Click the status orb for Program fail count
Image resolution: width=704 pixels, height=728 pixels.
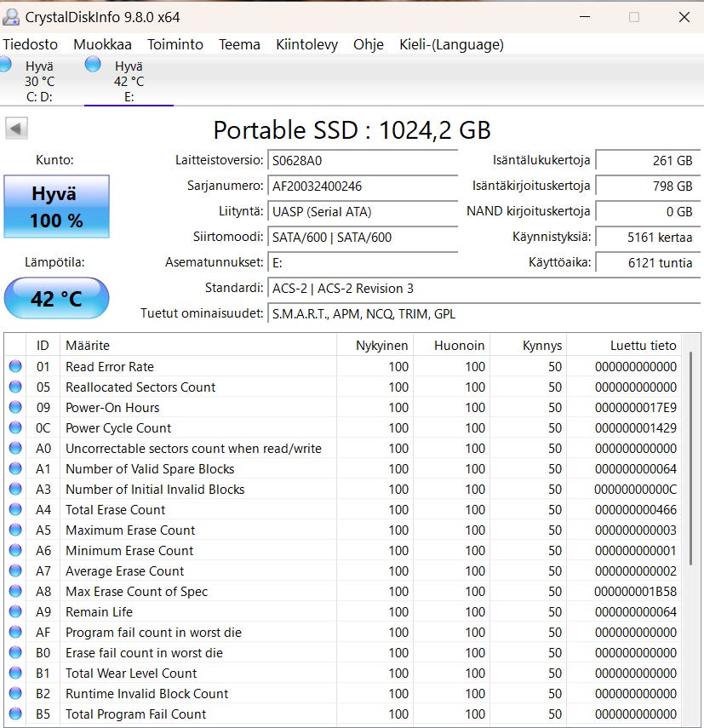(15, 632)
